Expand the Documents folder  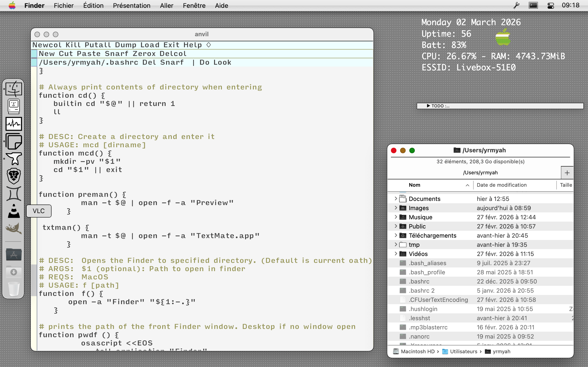coord(396,199)
